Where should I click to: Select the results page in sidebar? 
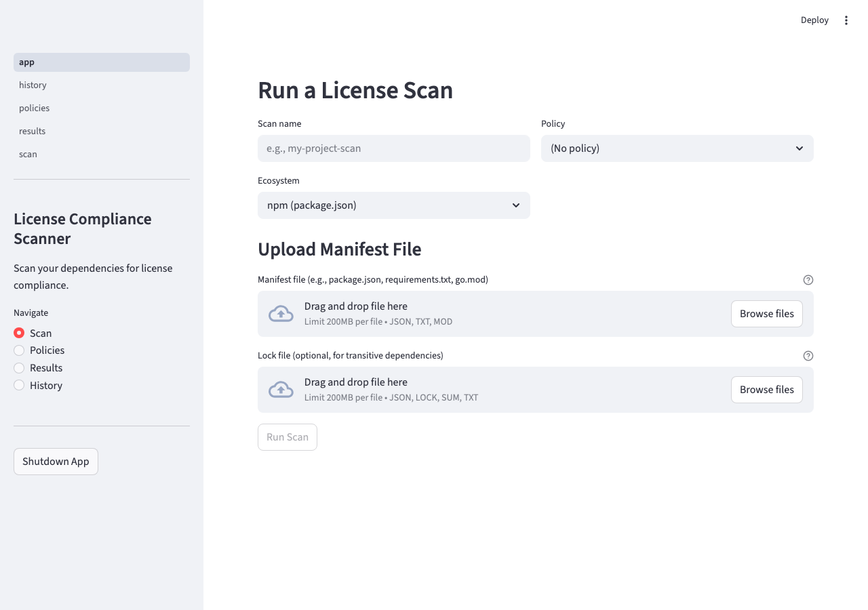pos(32,131)
